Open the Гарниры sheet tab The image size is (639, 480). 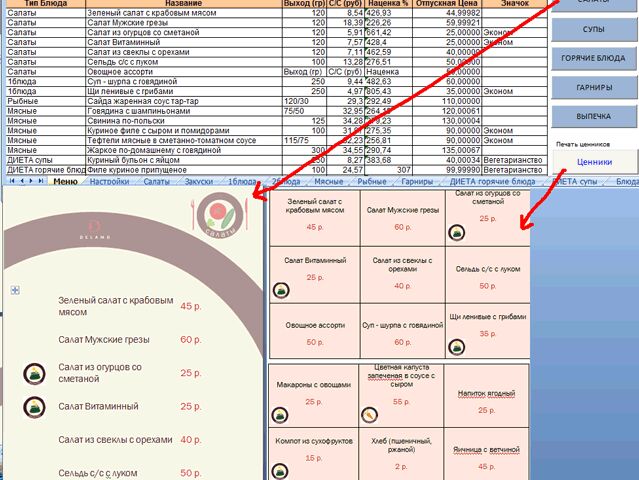coord(417,181)
